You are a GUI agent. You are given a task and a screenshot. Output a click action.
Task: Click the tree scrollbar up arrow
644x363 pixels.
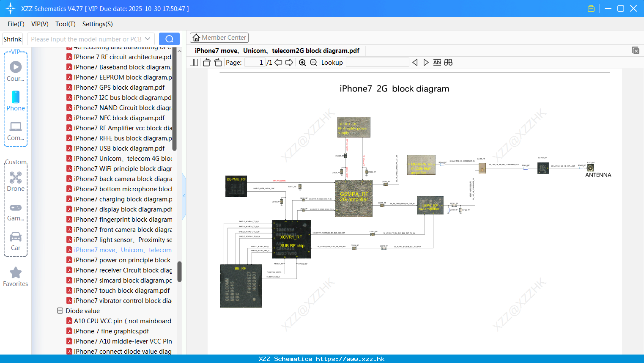(179, 51)
